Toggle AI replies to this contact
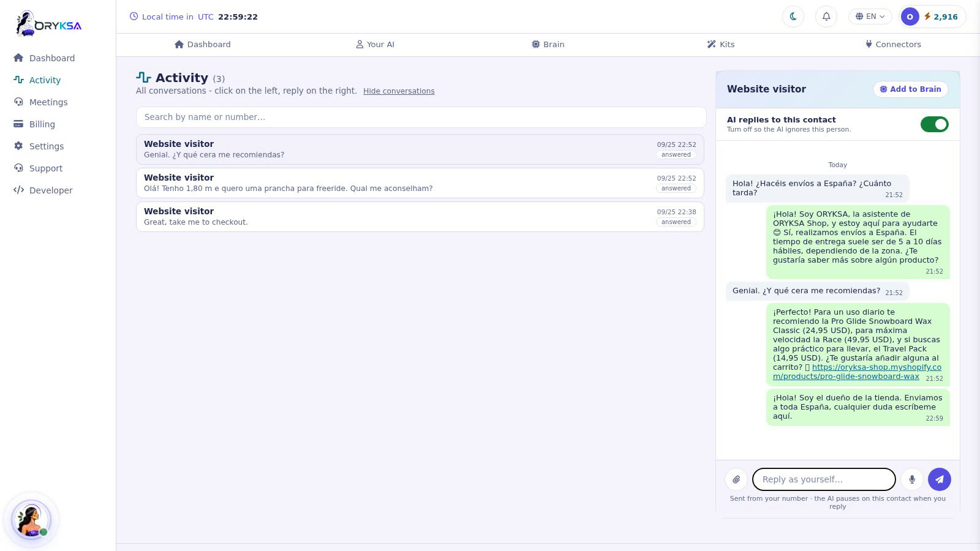 pos(934,124)
